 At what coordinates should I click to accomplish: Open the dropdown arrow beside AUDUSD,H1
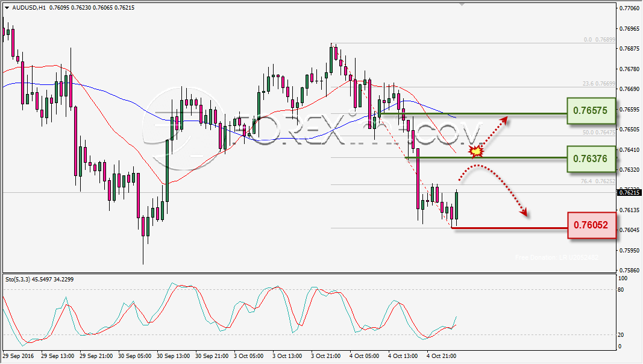(x=7, y=8)
